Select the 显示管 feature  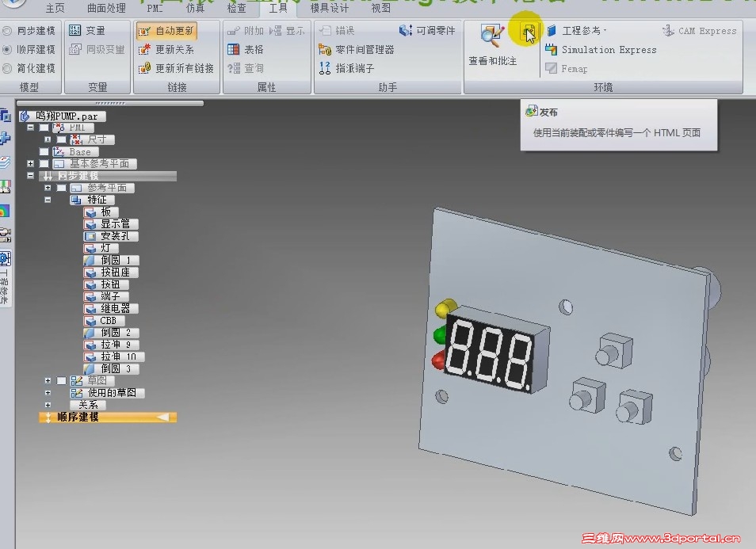point(110,224)
